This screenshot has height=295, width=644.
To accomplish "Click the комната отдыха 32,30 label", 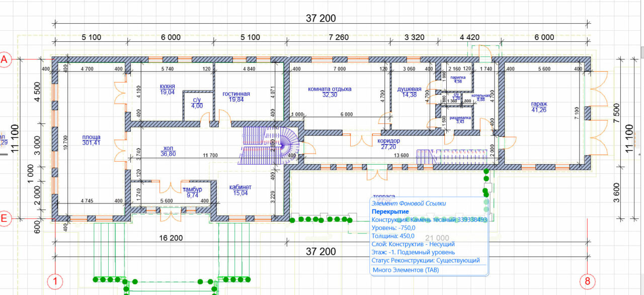I will pyautogui.click(x=329, y=92).
